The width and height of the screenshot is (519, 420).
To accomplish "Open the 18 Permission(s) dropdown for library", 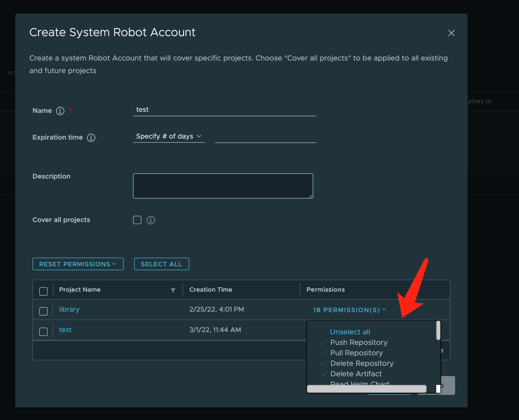I will pos(349,310).
